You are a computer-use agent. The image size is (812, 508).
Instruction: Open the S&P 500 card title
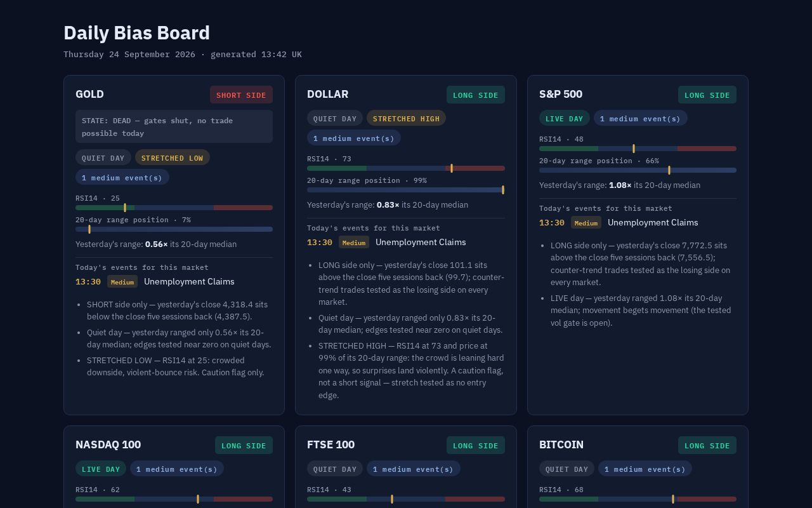(561, 94)
